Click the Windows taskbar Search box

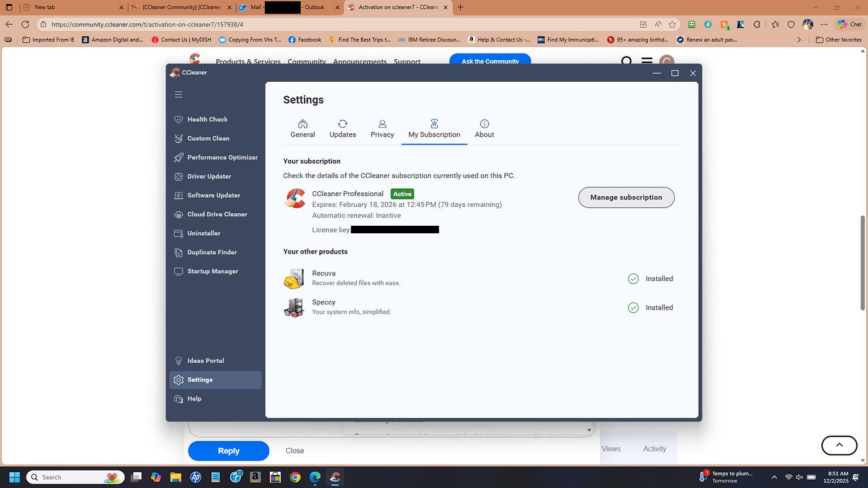(x=75, y=477)
